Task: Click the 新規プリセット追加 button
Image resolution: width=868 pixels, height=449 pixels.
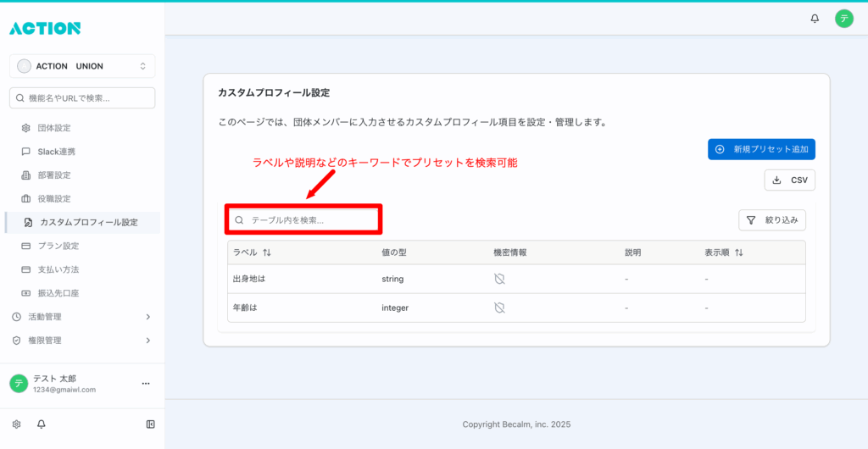Action: tap(761, 149)
